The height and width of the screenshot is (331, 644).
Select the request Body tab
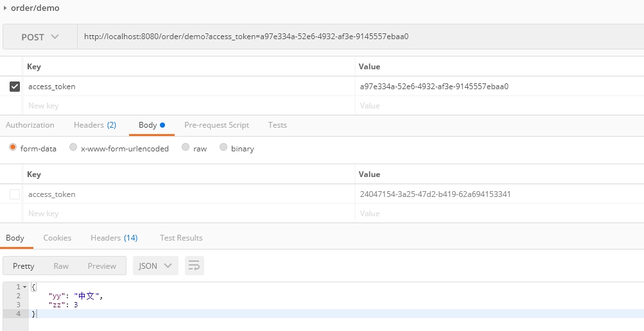pos(152,125)
